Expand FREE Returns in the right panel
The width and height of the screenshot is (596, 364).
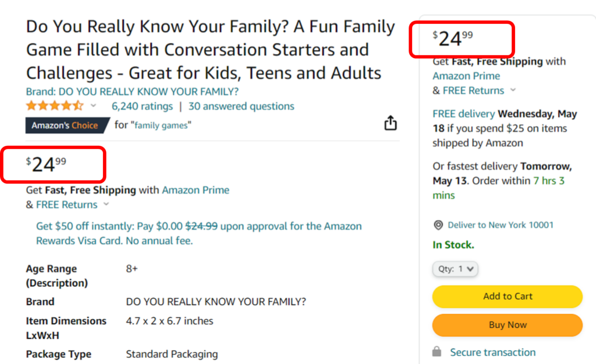[512, 90]
